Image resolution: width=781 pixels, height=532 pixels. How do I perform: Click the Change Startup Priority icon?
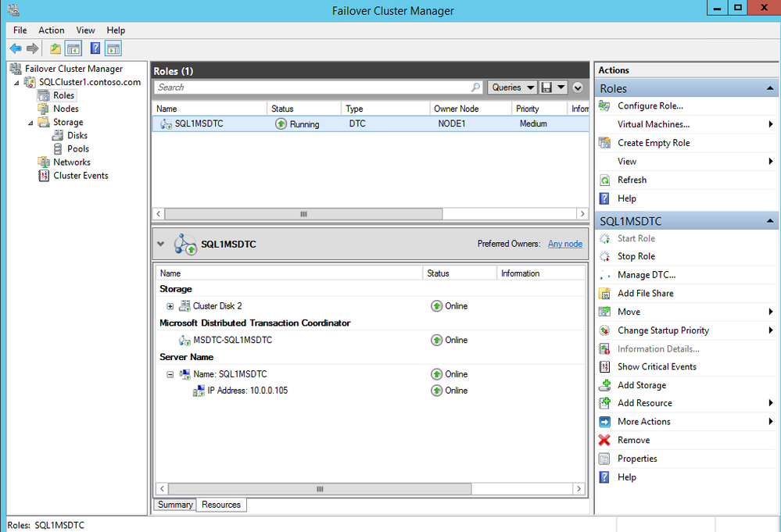tap(604, 330)
